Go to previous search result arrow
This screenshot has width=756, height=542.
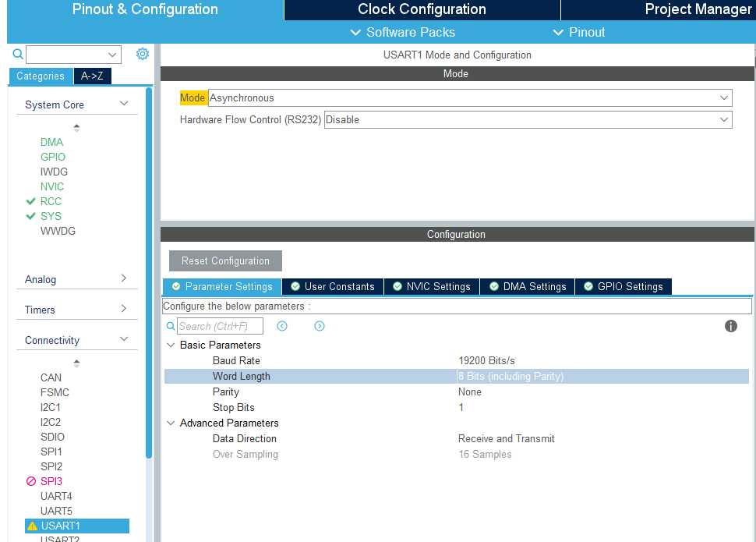(282, 326)
